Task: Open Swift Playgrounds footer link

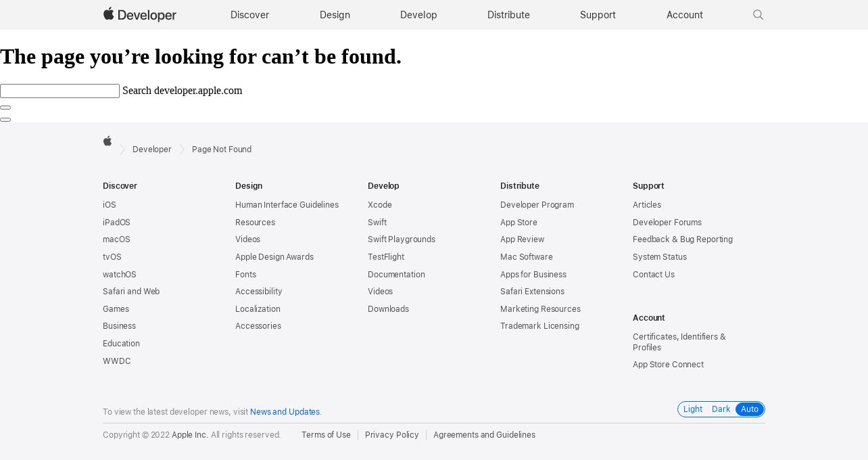Action: (x=402, y=239)
